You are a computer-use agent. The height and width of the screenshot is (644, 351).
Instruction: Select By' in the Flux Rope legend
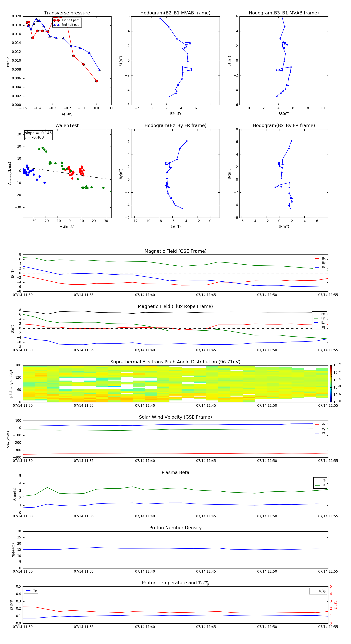(320, 318)
